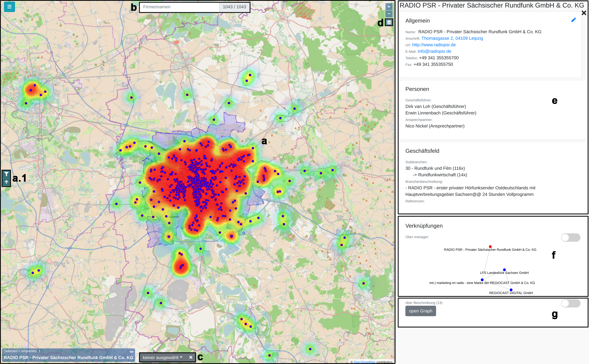Click the info@radiopsr.de email link
This screenshot has height=364, width=589.
coord(434,51)
